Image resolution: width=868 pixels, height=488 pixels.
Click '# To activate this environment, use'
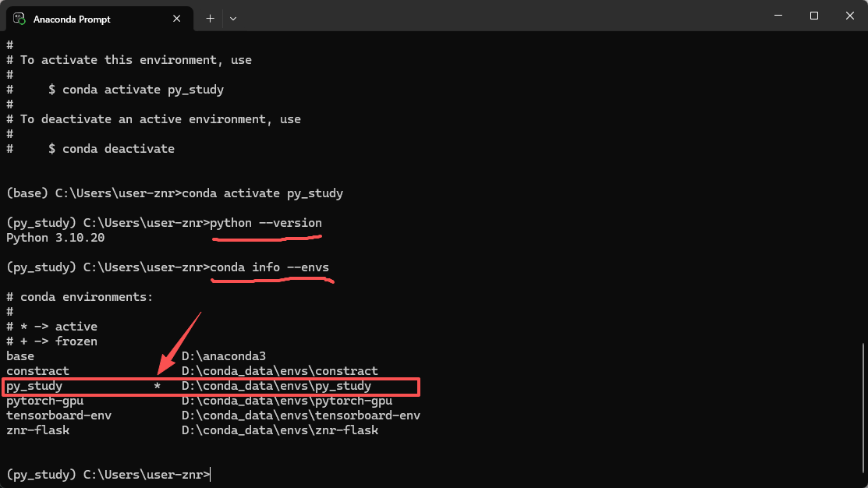129,60
